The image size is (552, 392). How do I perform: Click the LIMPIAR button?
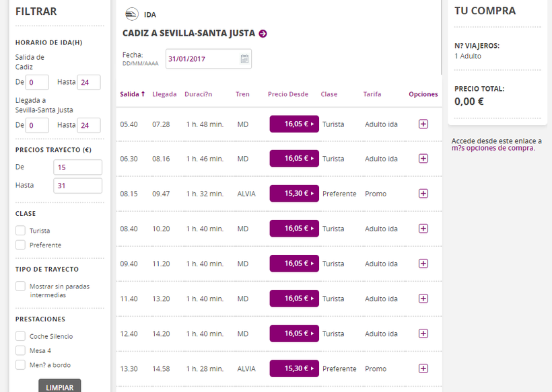(x=59, y=386)
